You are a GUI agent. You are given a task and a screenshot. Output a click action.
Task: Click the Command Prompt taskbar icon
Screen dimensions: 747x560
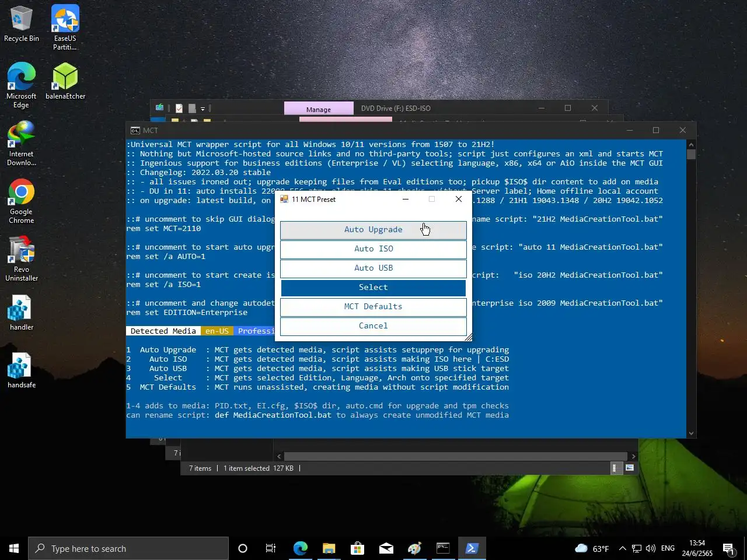coord(443,548)
